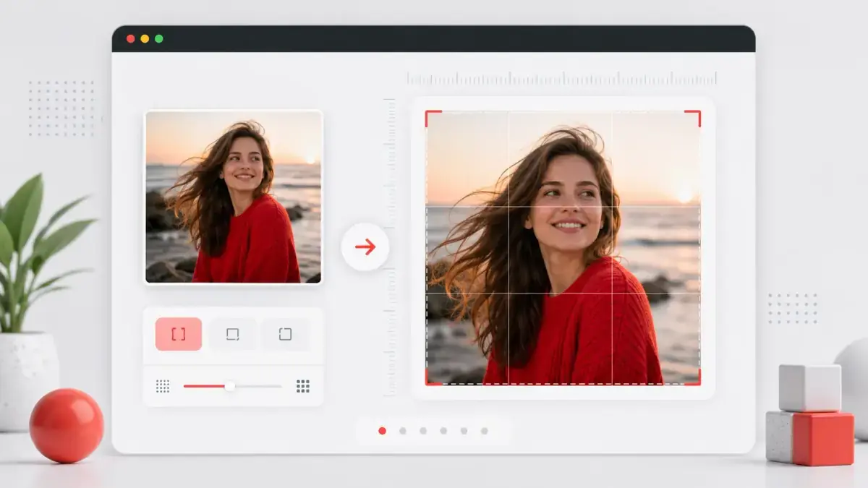The image size is (868, 488).
Task: Grab the bottom-right red crop corner handle
Action: pyautogui.click(x=693, y=377)
